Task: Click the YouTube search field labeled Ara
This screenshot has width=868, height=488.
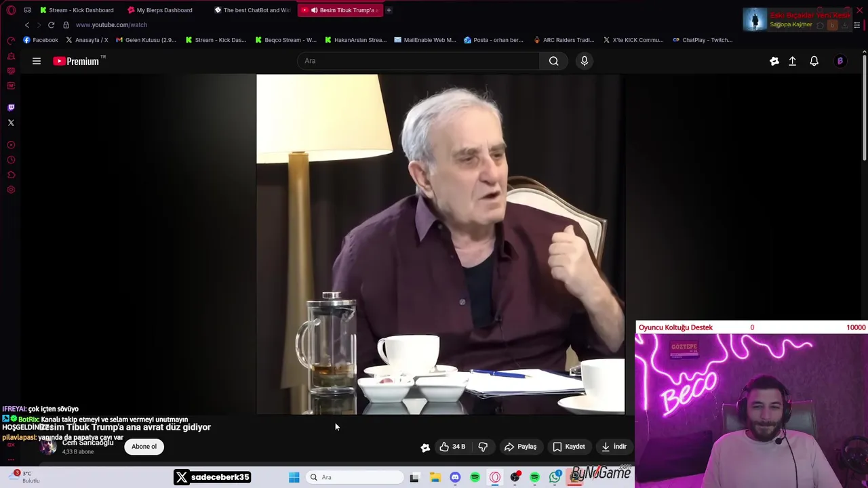Action: click(418, 61)
